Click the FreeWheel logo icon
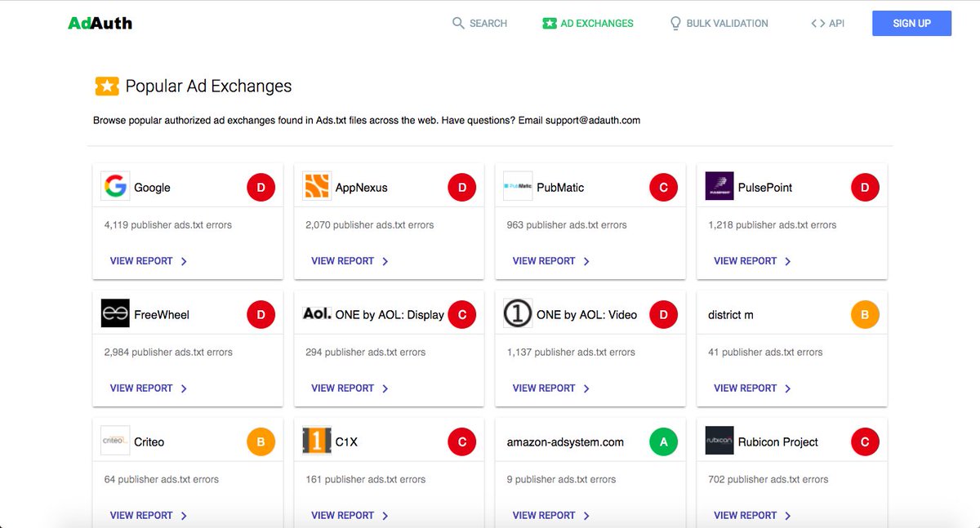This screenshot has height=528, width=980. point(115,314)
